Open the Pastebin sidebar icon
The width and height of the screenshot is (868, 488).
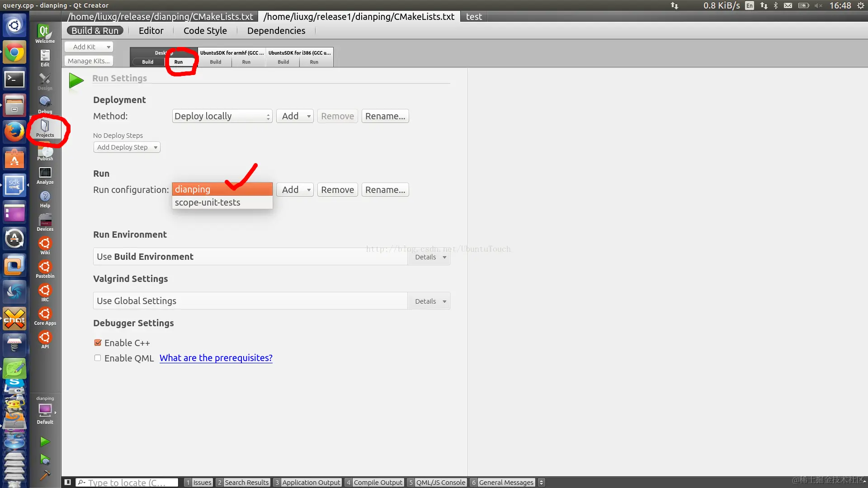[x=45, y=269]
